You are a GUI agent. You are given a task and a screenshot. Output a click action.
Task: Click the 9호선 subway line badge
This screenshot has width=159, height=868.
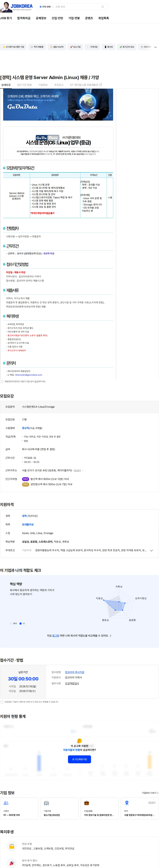25,484
